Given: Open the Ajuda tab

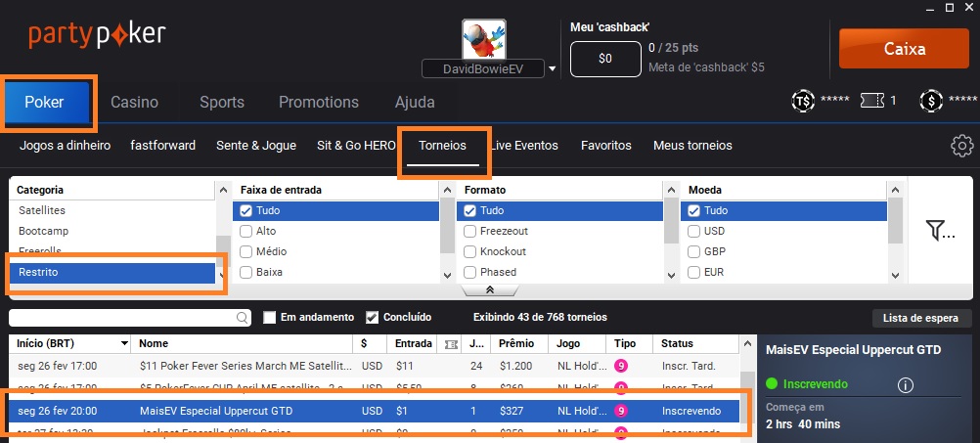Looking at the screenshot, I should 415,103.
